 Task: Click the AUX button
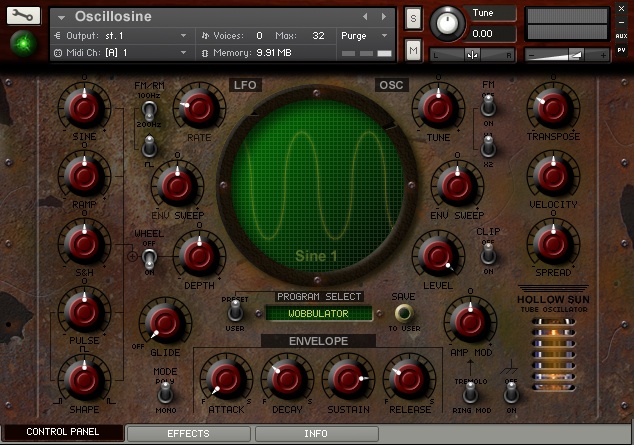pos(621,36)
